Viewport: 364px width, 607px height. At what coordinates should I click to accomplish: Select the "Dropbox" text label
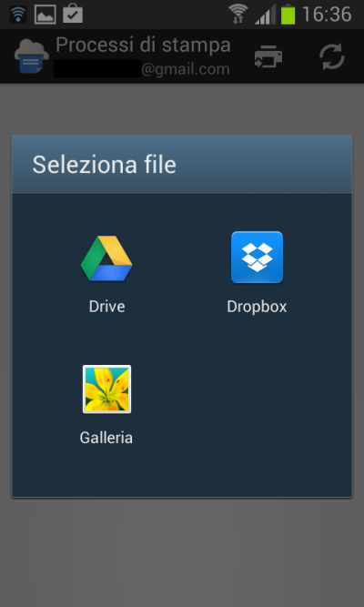pos(258,307)
